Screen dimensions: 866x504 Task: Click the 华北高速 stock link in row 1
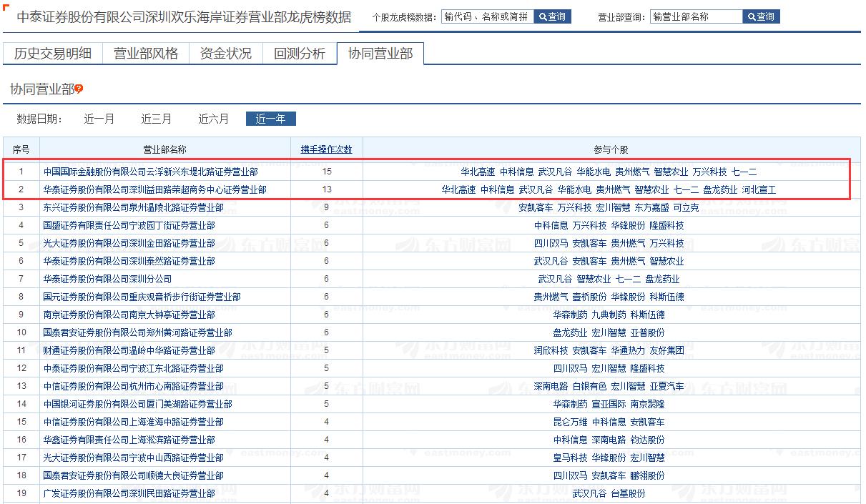point(478,172)
